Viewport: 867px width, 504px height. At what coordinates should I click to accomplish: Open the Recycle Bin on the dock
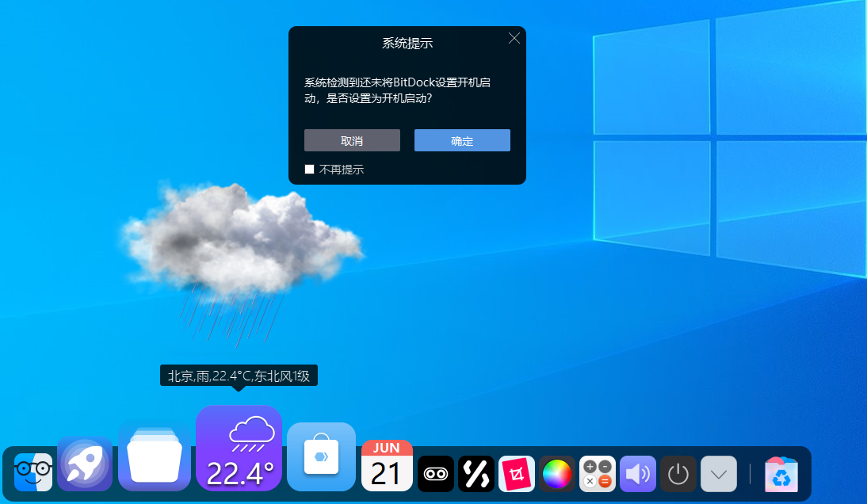point(781,473)
